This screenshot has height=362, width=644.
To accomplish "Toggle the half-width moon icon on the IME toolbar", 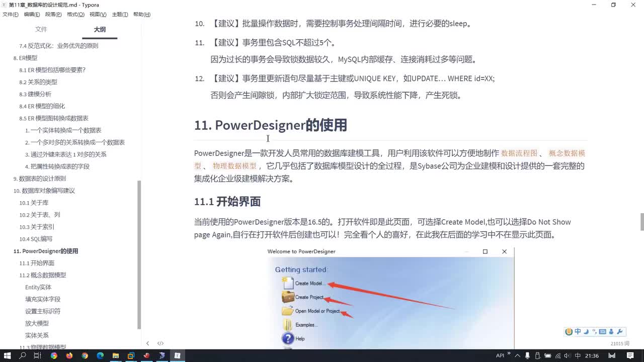I will 586,332.
